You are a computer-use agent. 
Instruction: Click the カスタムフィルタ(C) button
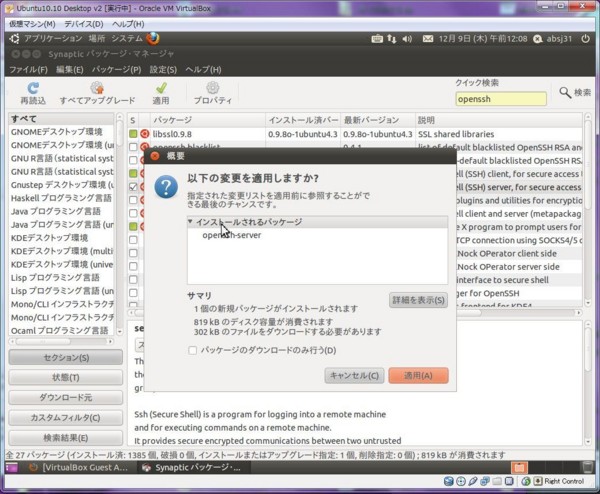66,418
